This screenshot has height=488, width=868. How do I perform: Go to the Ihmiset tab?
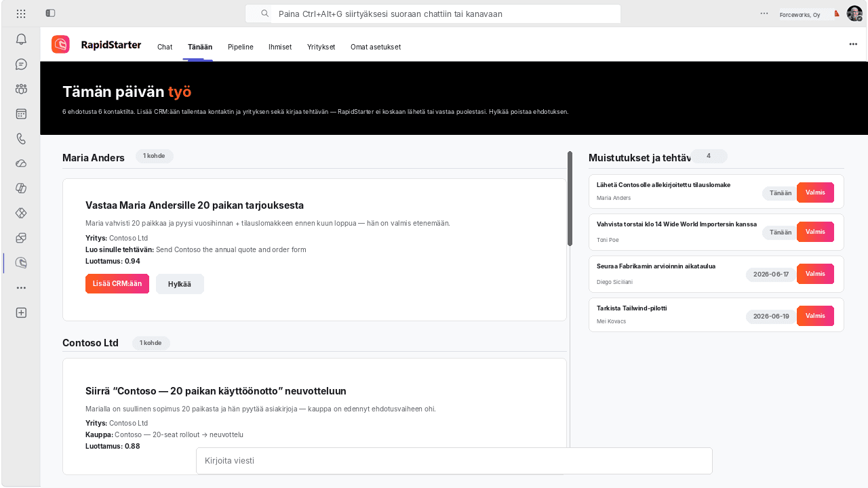click(x=280, y=47)
